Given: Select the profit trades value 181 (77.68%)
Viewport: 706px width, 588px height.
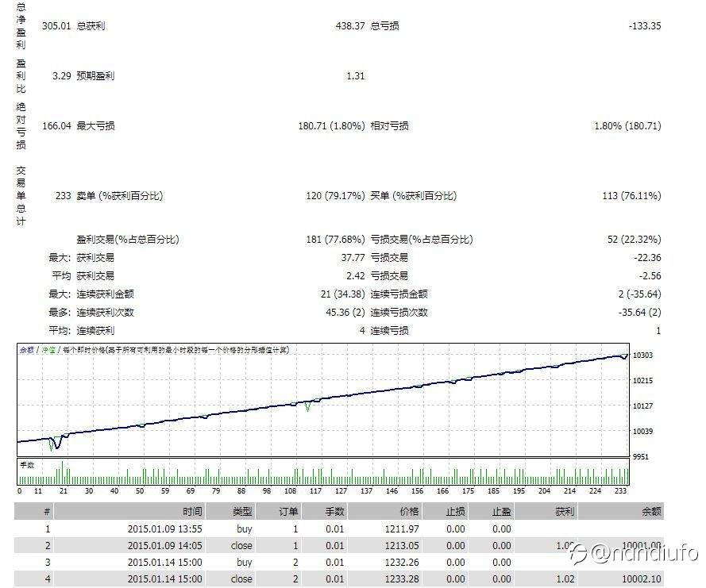Looking at the screenshot, I should [335, 240].
